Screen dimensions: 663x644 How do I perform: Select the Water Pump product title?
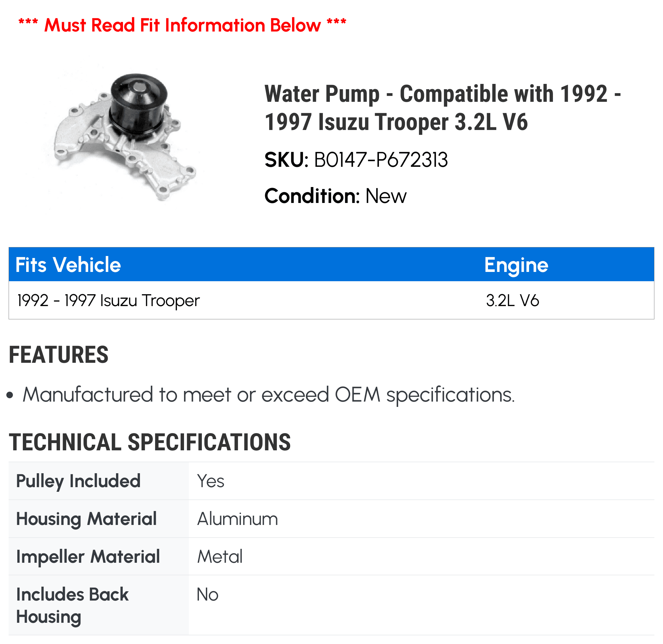point(443,108)
